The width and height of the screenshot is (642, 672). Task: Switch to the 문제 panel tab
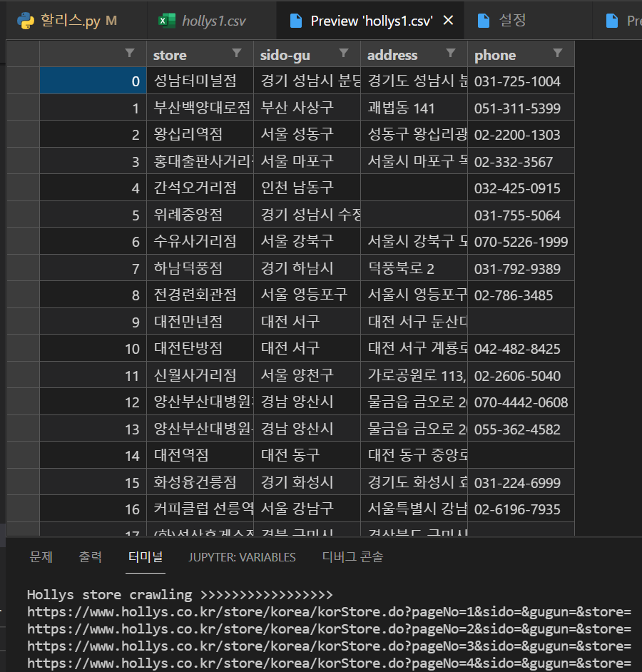coord(41,556)
